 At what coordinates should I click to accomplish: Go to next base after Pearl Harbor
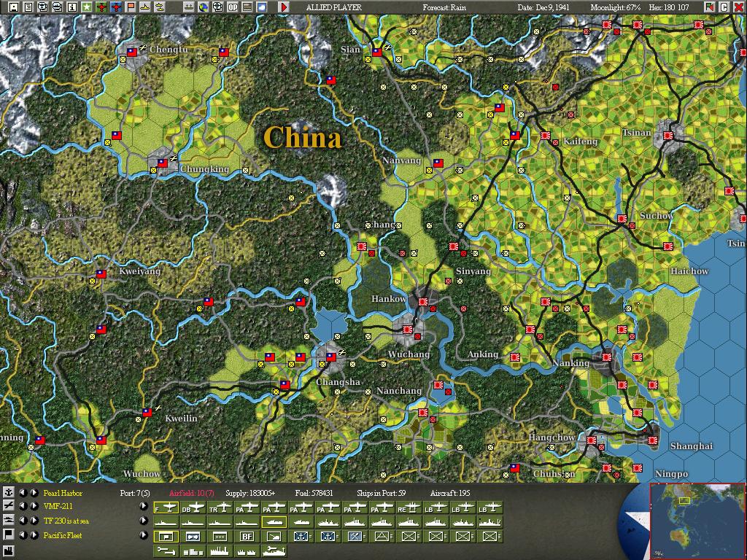coord(34,493)
